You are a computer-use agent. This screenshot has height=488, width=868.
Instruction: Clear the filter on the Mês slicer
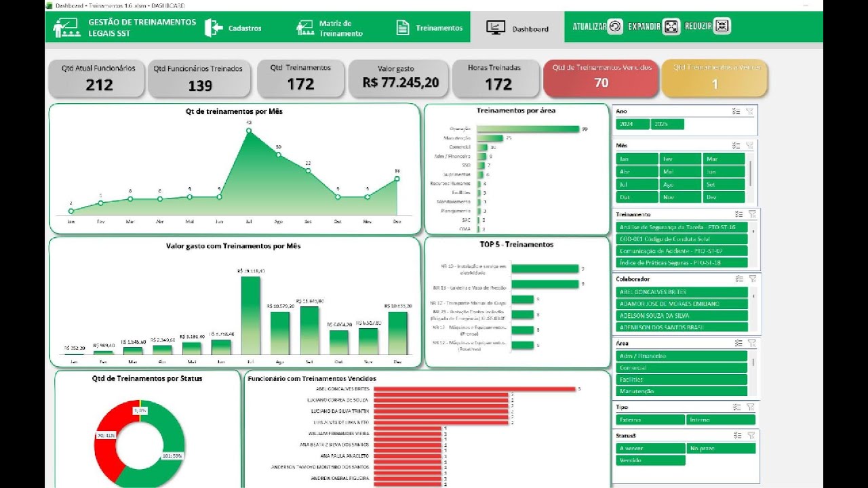750,145
